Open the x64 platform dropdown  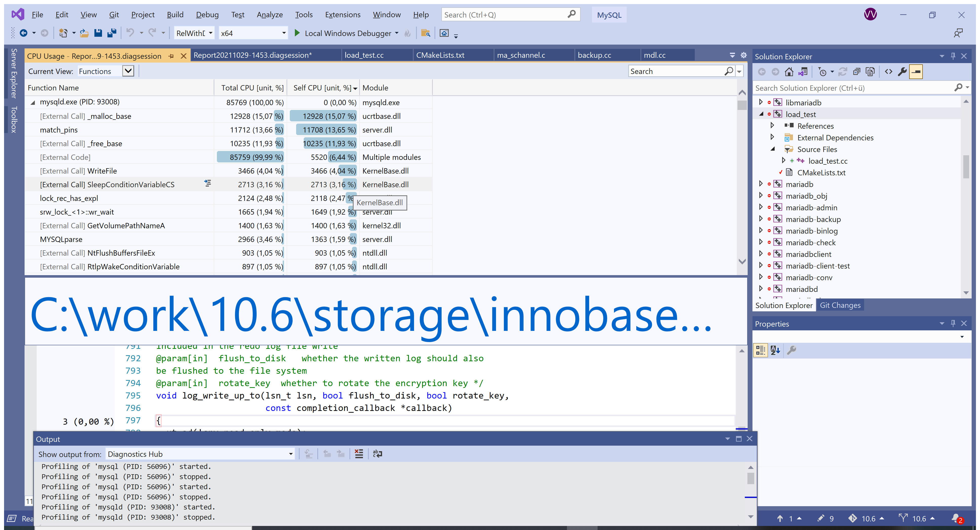(x=283, y=33)
